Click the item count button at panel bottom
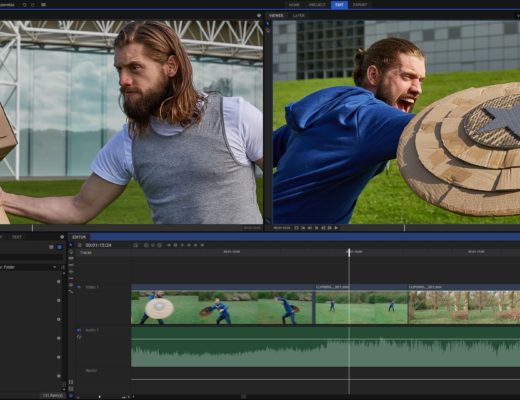The image size is (520, 400). tap(53, 396)
